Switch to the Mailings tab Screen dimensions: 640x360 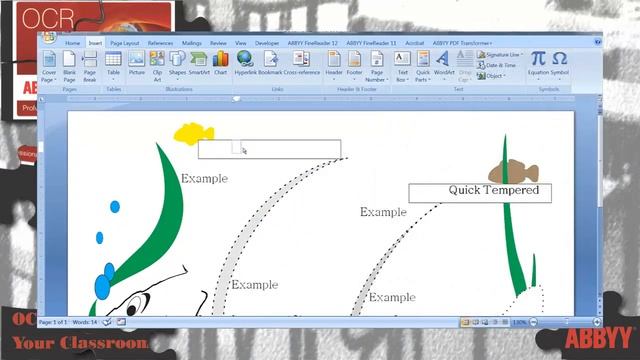point(191,43)
